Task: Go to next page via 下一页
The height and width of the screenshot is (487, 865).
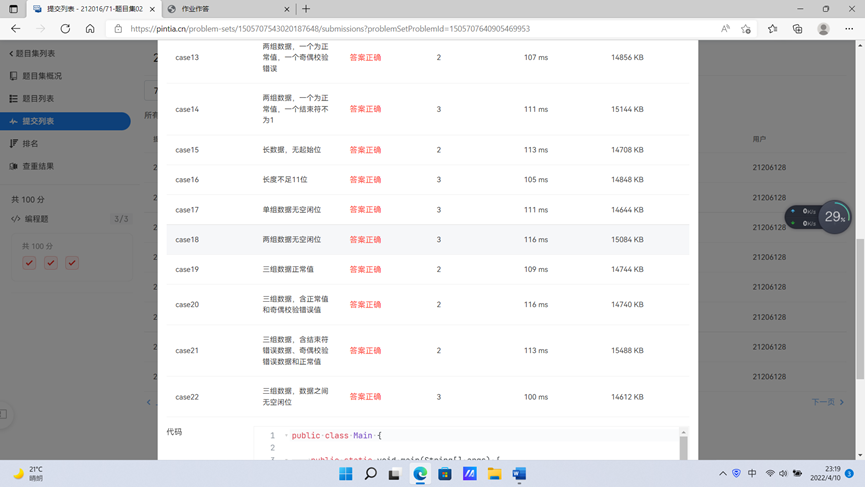Action: [x=827, y=402]
